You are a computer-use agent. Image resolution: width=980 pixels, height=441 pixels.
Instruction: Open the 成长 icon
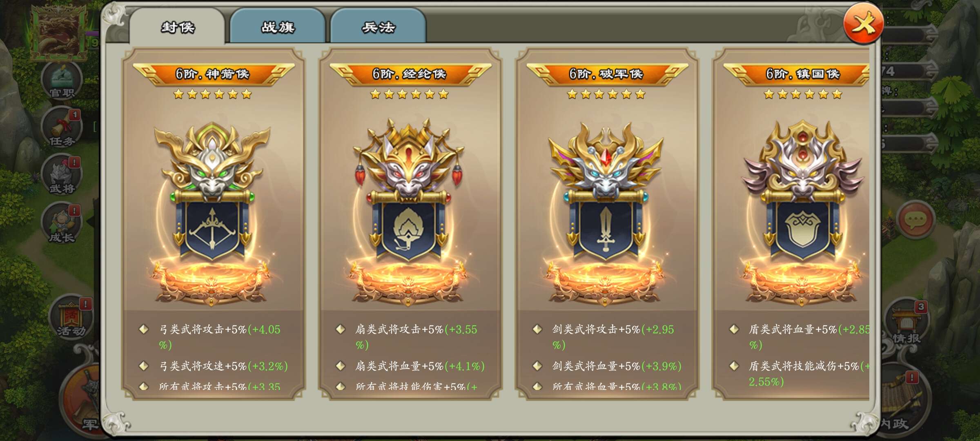(62, 224)
